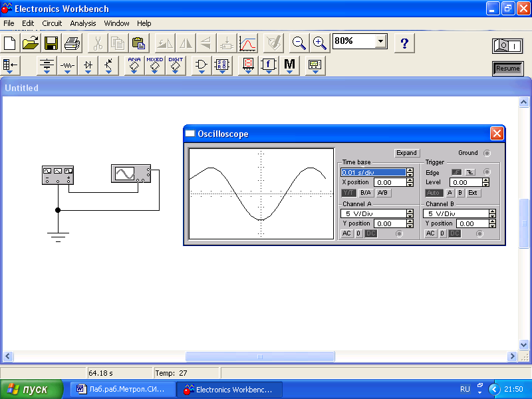
Task: Open the Controls parts bin
Action: pyautogui.click(x=269, y=65)
